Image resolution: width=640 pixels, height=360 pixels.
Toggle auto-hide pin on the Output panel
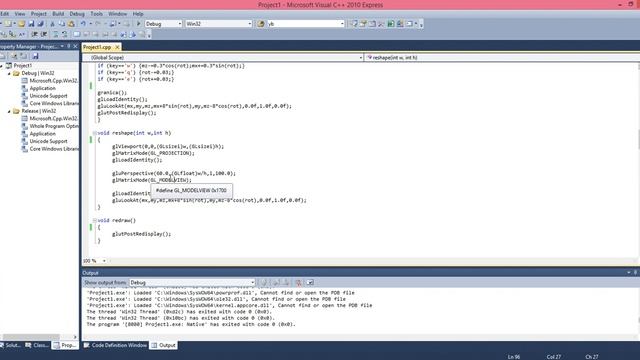[635, 273]
